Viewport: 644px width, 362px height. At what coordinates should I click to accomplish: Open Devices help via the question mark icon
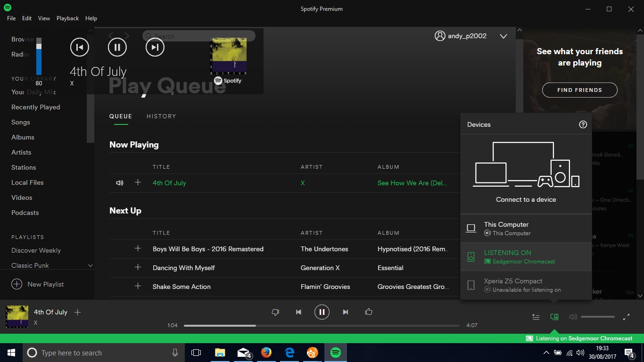click(x=583, y=124)
